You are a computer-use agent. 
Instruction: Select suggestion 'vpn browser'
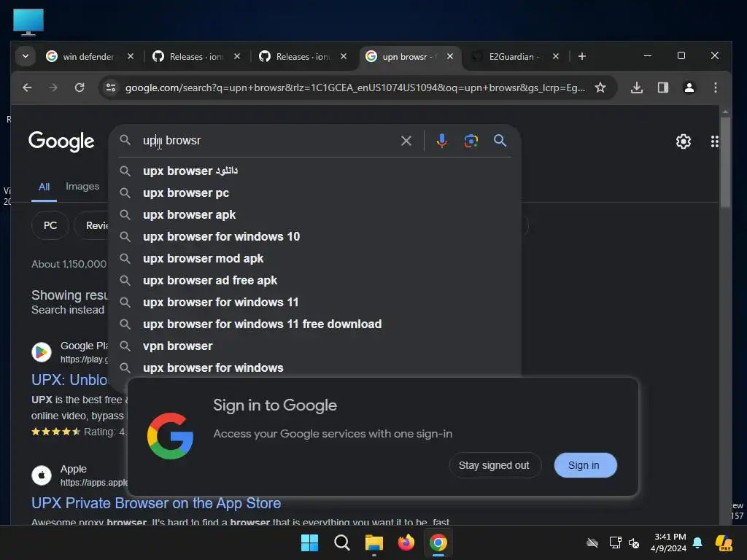pos(315,346)
